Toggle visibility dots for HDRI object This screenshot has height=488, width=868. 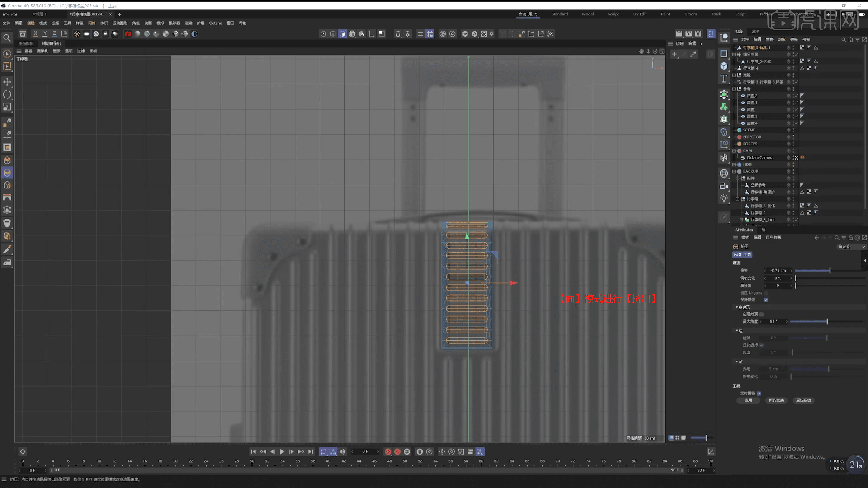point(793,165)
